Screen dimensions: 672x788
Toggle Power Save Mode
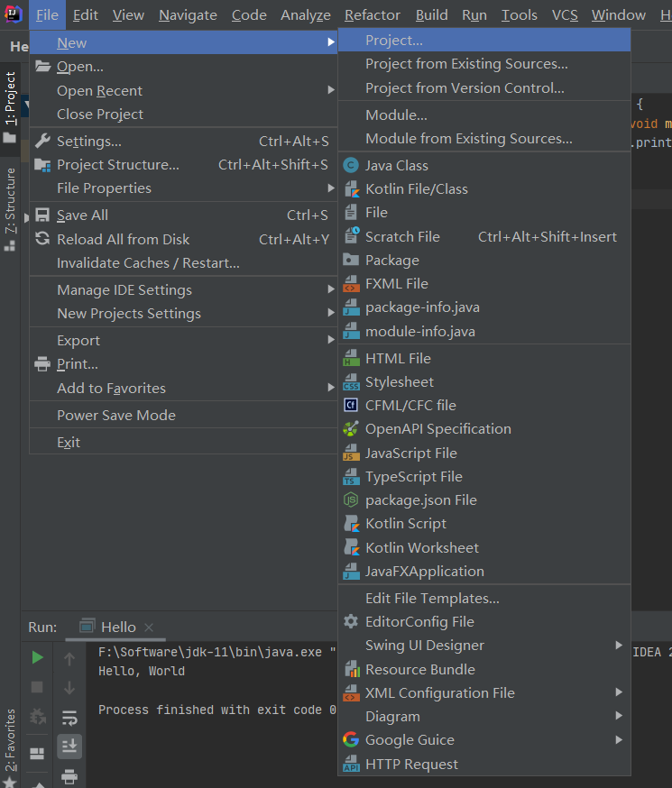coord(183,415)
